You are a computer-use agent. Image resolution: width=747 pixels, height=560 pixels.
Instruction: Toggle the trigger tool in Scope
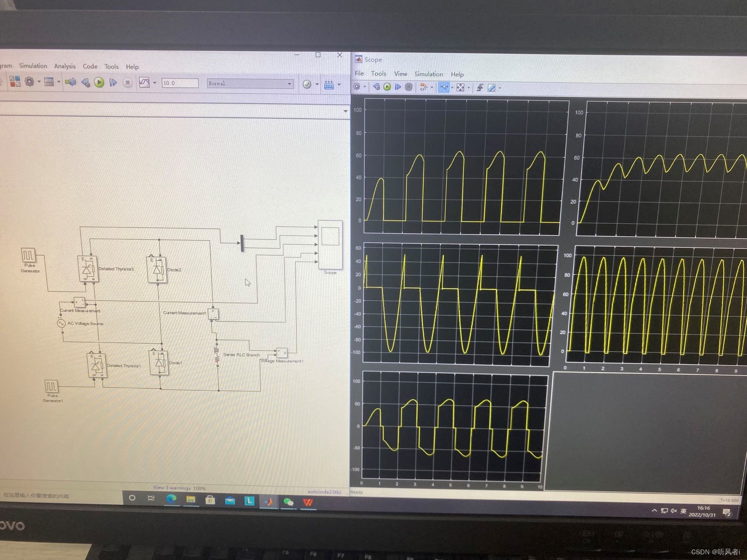479,87
